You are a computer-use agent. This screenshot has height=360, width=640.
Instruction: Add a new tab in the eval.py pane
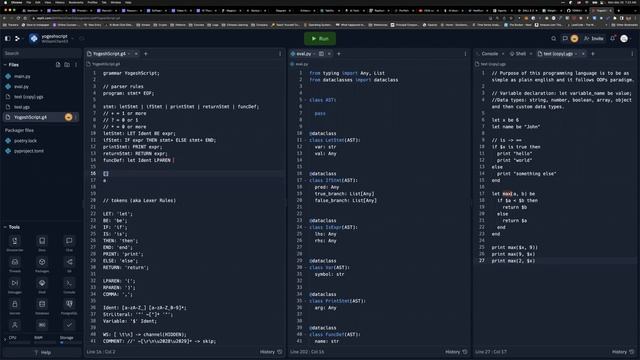(338, 53)
